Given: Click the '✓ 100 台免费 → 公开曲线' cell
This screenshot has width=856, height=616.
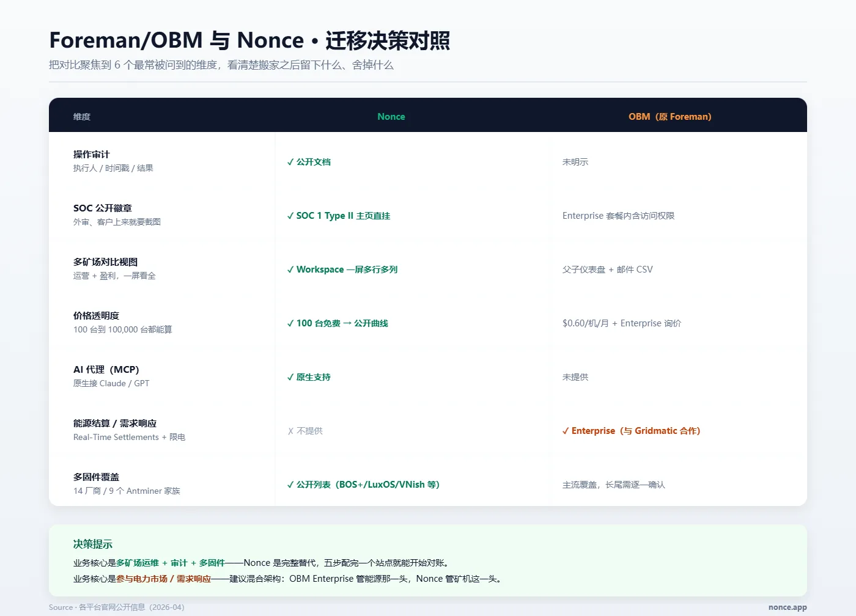Looking at the screenshot, I should coord(338,323).
